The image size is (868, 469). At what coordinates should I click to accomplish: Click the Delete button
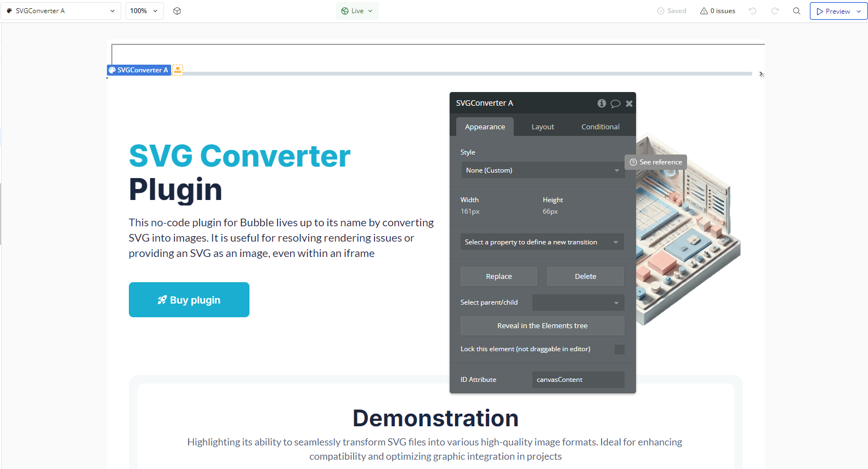point(585,277)
